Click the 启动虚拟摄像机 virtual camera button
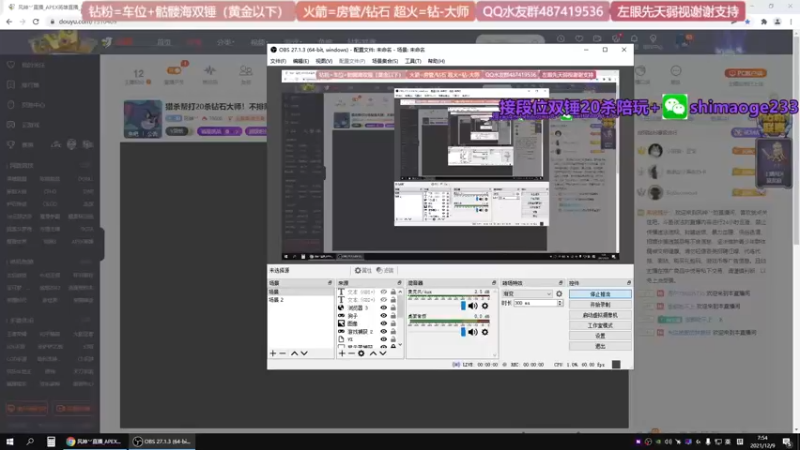Screen dimensions: 800x450 (x=600, y=315)
